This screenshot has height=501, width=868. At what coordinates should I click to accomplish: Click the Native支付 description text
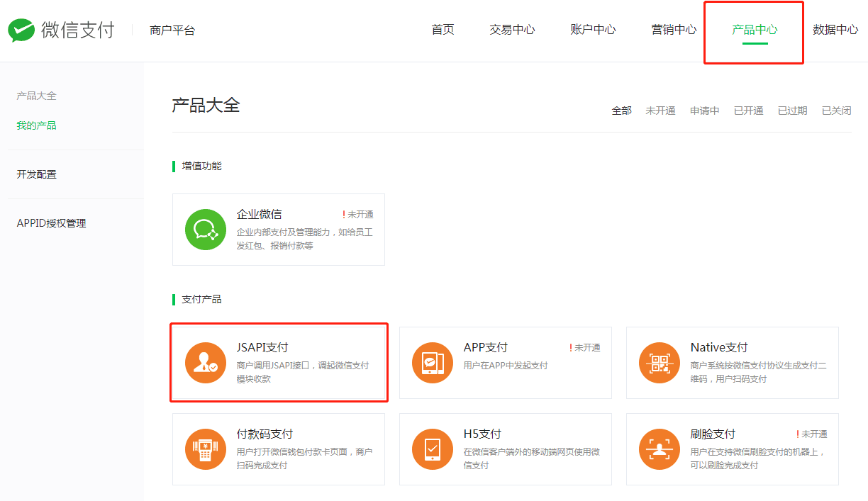click(x=759, y=372)
